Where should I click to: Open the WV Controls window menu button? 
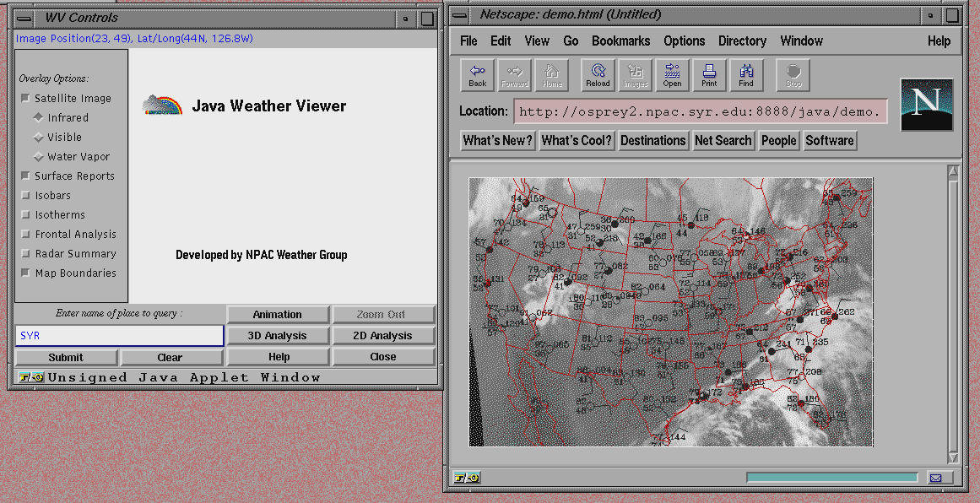pos(25,18)
